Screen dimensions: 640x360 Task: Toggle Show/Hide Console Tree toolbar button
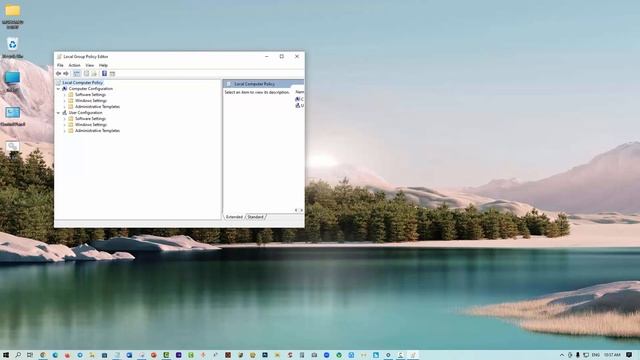pos(77,73)
